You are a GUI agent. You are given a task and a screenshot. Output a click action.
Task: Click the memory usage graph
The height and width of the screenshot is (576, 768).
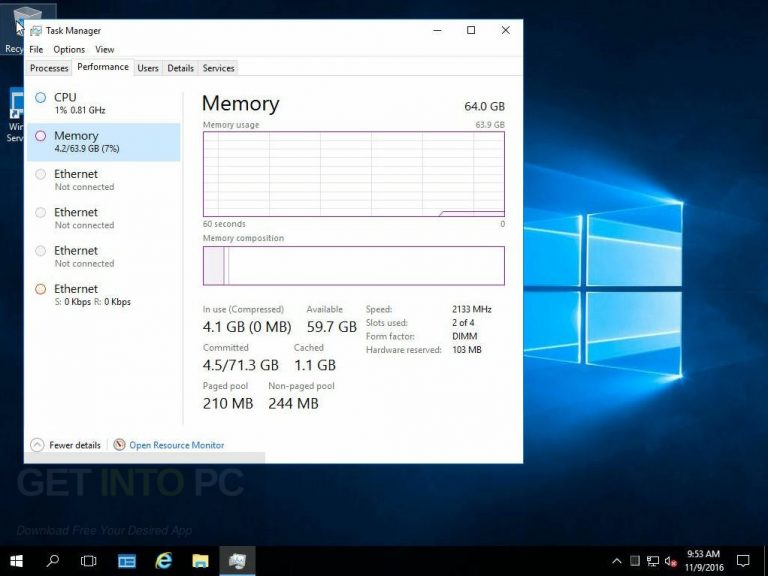(x=354, y=174)
